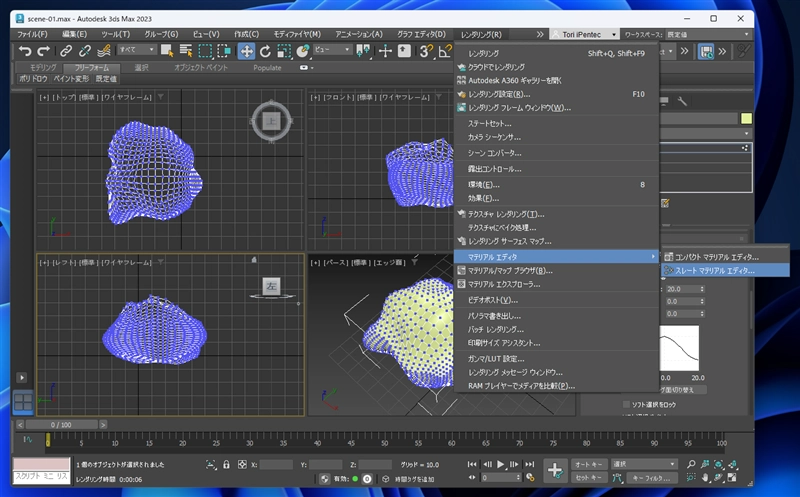Click the Bind to Space Warp icon
800x497 pixels.
pyautogui.click(x=104, y=51)
